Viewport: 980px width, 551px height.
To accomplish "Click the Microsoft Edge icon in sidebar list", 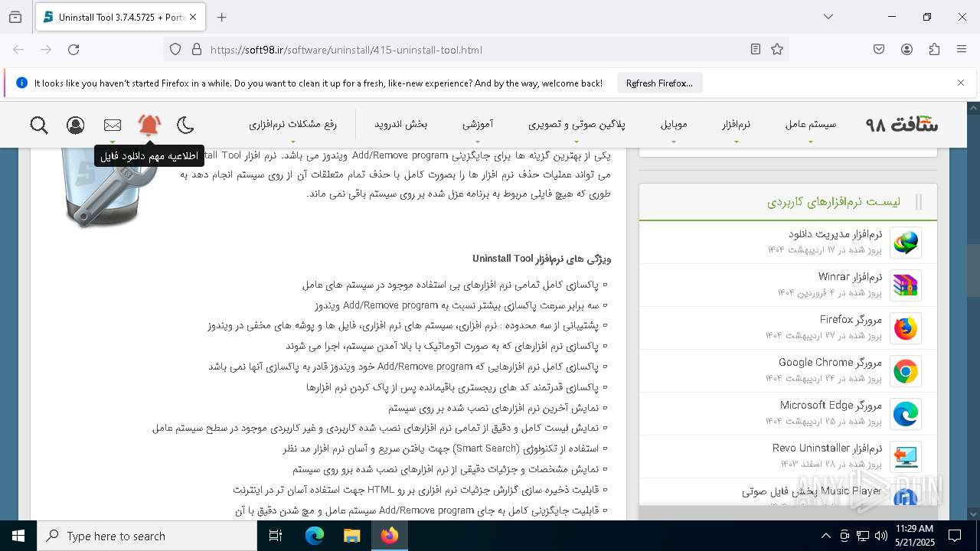I will pos(906,414).
